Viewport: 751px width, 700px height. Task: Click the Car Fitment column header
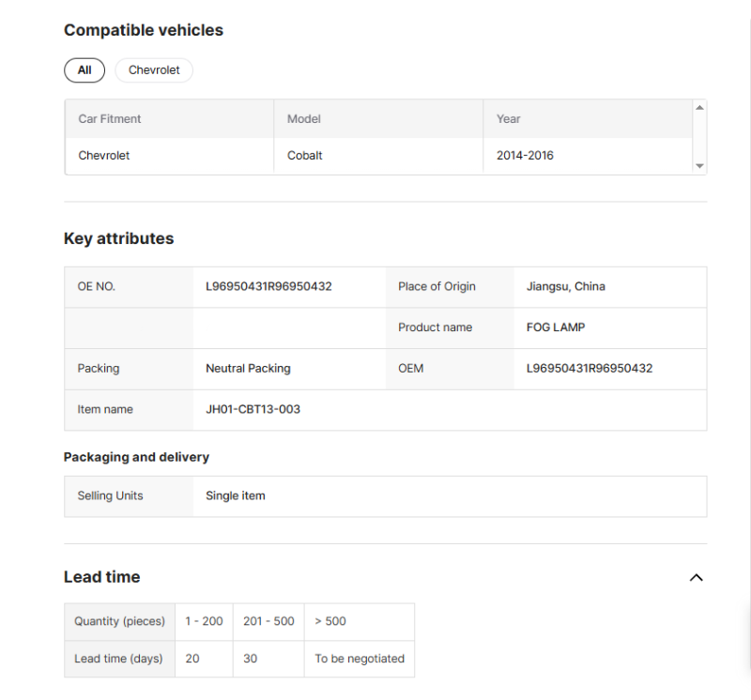110,119
